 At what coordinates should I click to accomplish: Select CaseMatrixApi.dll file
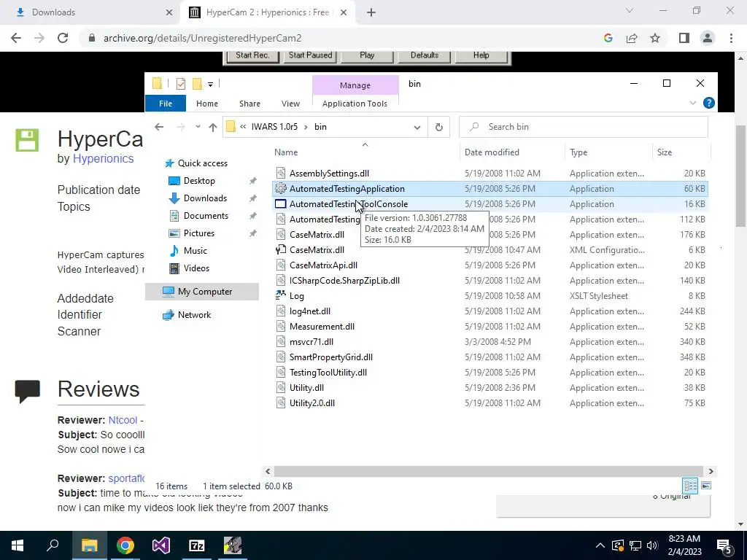[x=323, y=265]
